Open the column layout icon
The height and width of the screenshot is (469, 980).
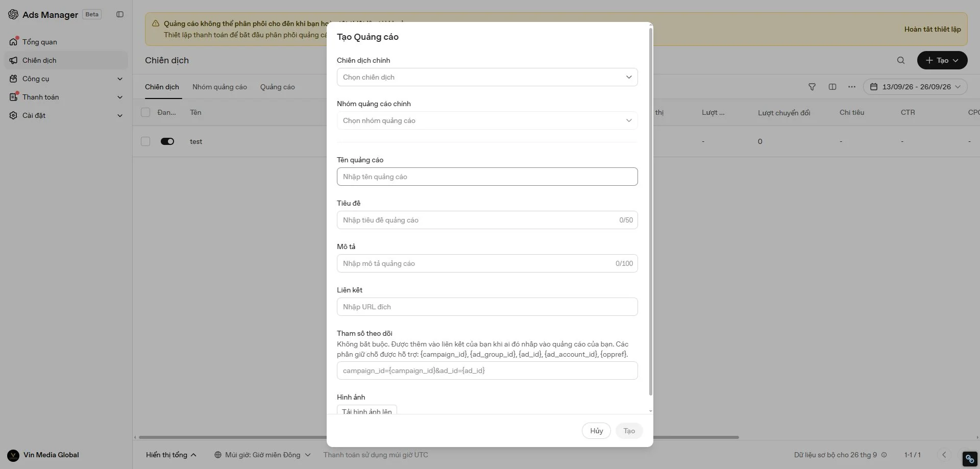click(x=832, y=87)
